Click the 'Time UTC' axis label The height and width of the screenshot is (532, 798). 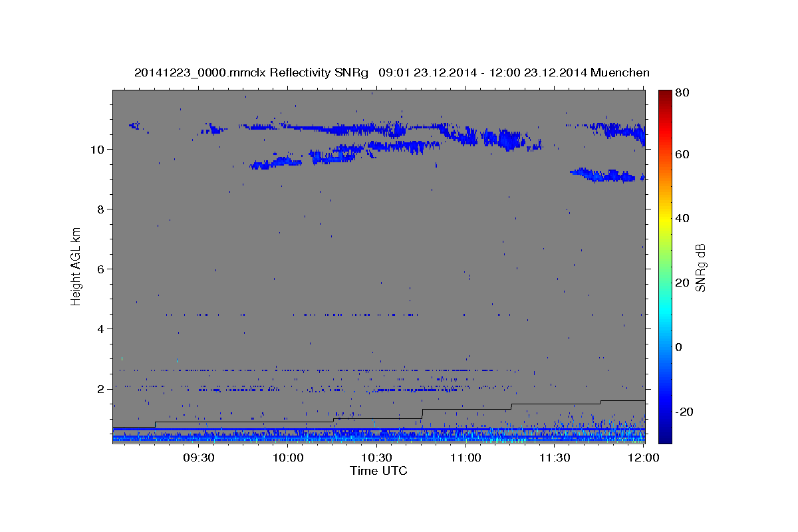tap(378, 471)
